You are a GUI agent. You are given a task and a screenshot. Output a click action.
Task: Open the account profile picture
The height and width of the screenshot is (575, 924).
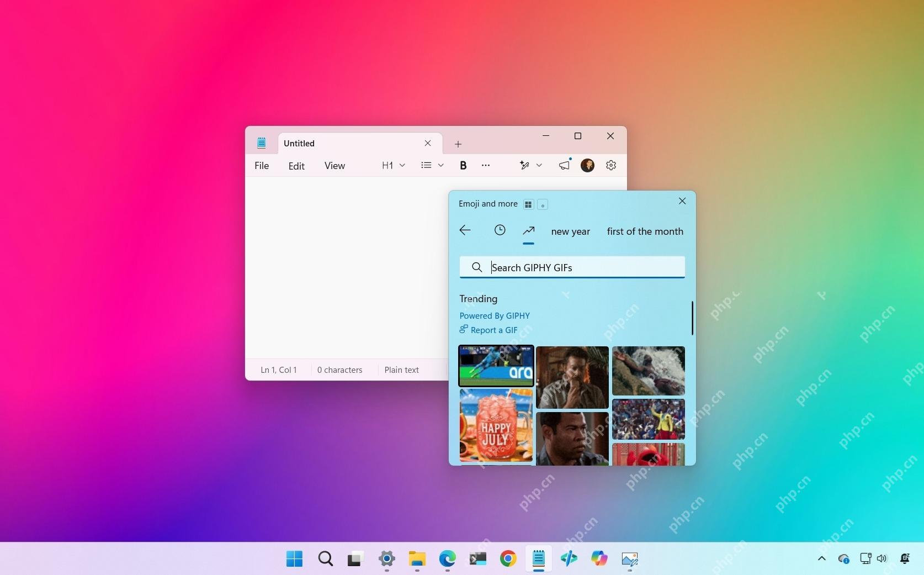click(587, 165)
